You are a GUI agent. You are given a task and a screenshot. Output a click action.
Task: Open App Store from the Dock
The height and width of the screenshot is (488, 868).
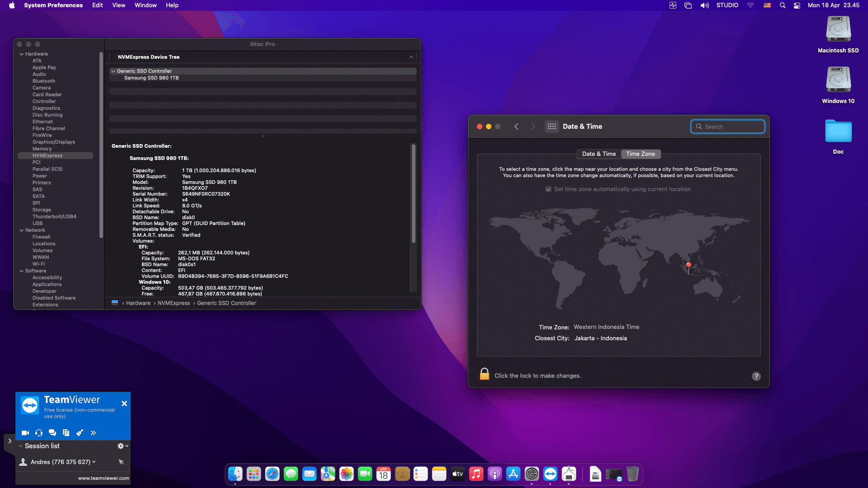513,474
